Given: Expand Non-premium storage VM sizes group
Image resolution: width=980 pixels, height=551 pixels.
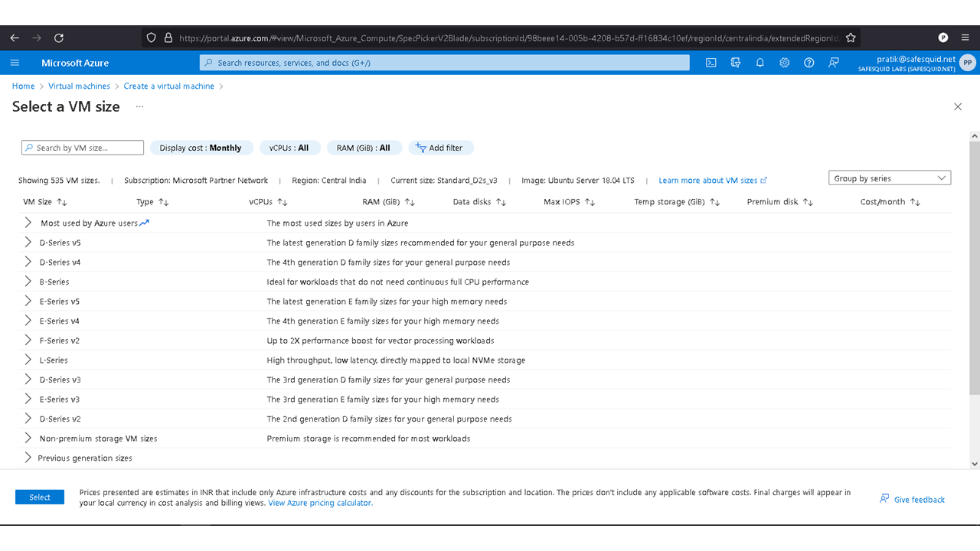Looking at the screenshot, I should click(28, 439).
